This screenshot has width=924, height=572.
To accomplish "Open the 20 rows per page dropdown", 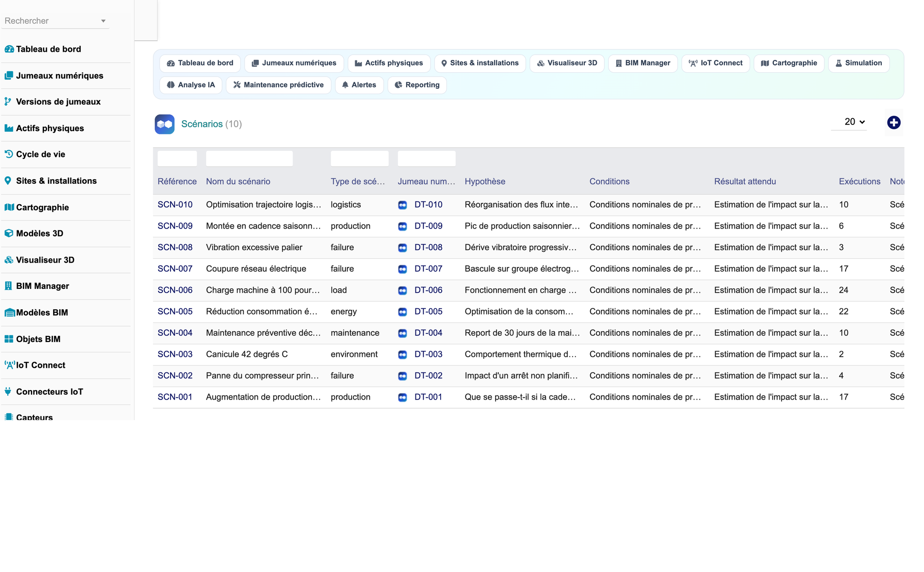I will pos(854,122).
